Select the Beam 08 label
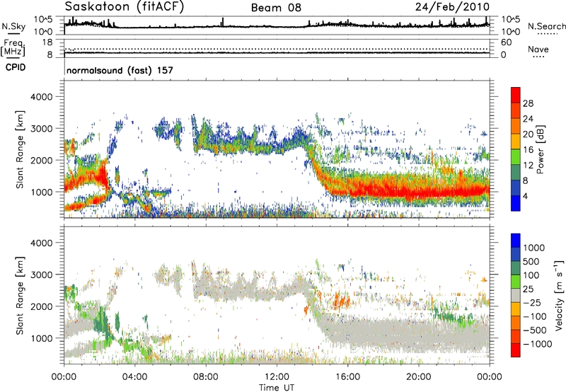The width and height of the screenshot is (566, 392). tap(276, 8)
